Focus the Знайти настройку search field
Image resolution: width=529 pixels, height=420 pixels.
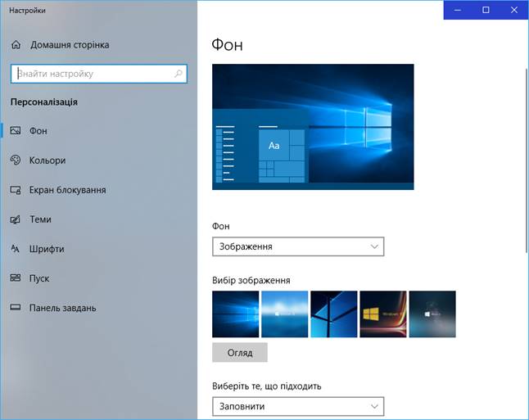[99, 74]
